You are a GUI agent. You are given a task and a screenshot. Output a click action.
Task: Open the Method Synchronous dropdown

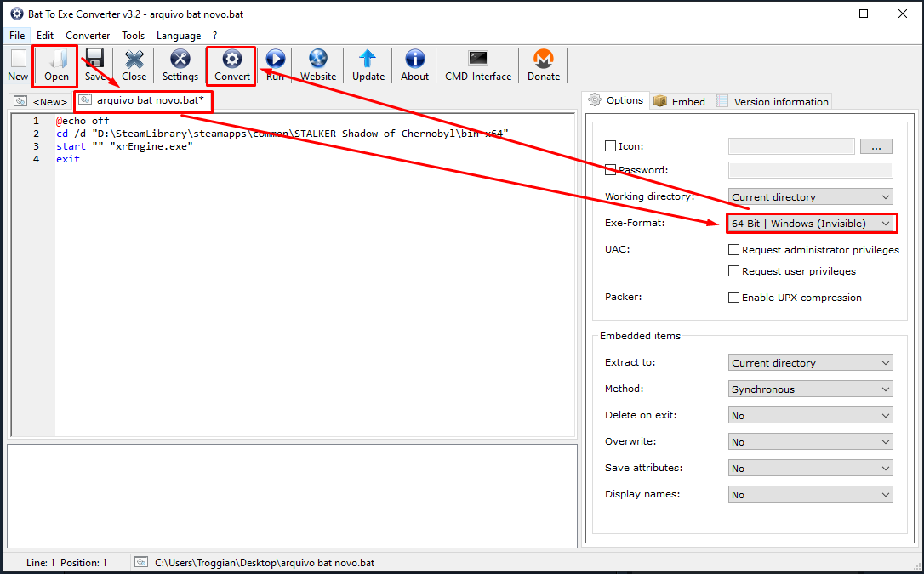point(810,389)
